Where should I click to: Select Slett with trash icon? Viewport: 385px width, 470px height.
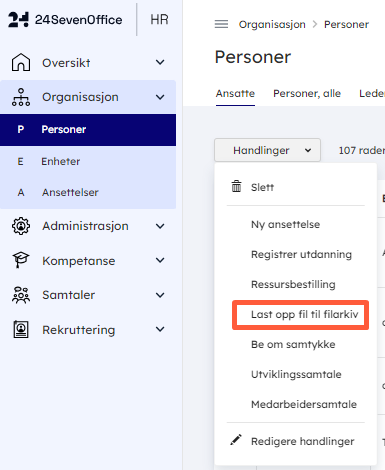pos(253,187)
